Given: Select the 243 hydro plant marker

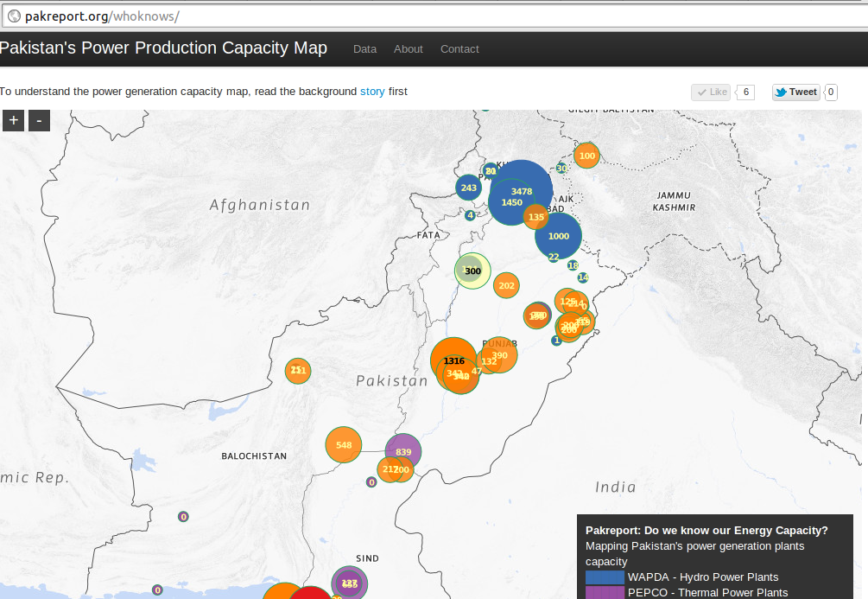Looking at the screenshot, I should tap(468, 188).
